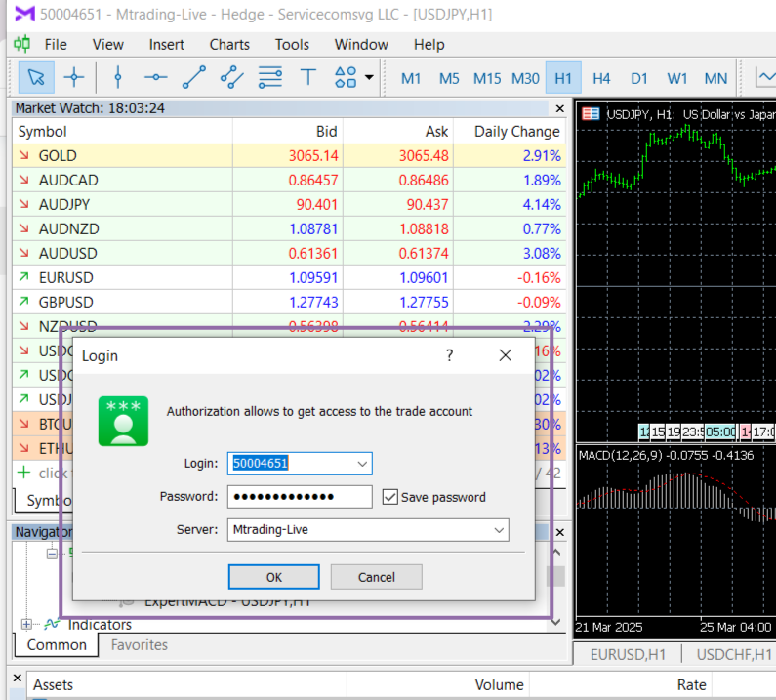Open the Login account dropdown
The image size is (776, 700).
tap(362, 464)
